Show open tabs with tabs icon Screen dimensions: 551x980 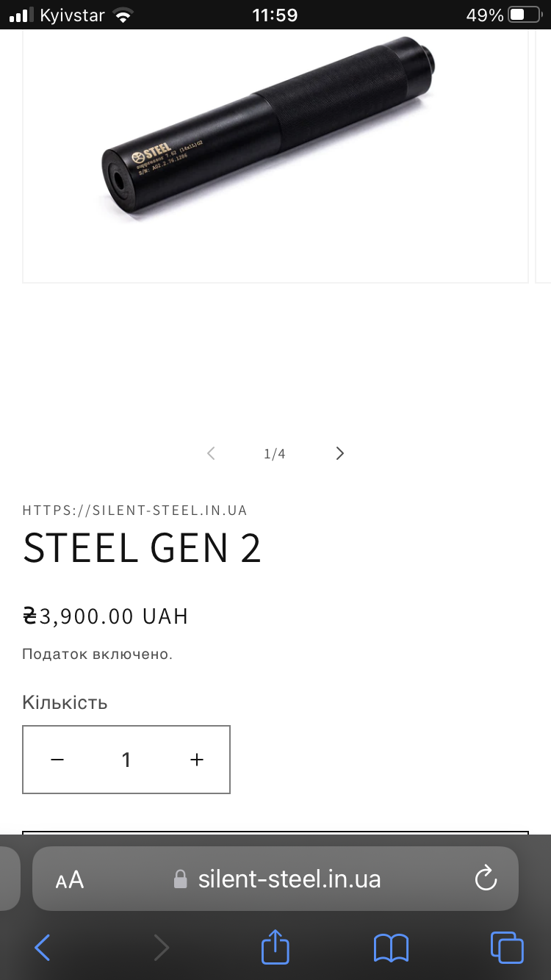tap(507, 947)
